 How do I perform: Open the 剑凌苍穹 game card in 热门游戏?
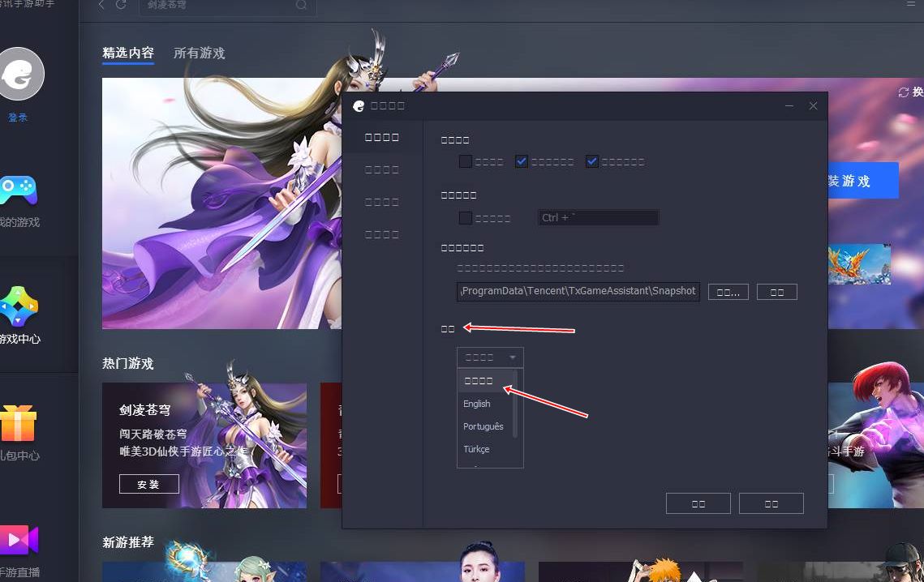point(204,445)
